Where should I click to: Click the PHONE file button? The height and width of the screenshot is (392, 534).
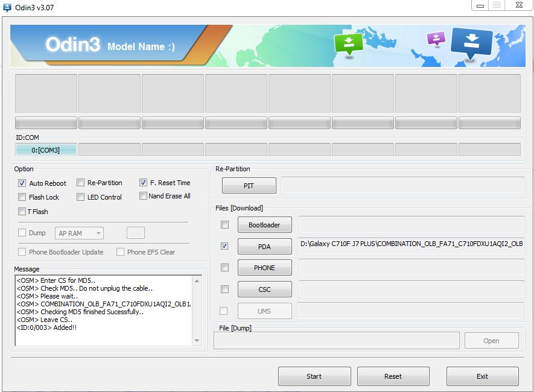(265, 267)
